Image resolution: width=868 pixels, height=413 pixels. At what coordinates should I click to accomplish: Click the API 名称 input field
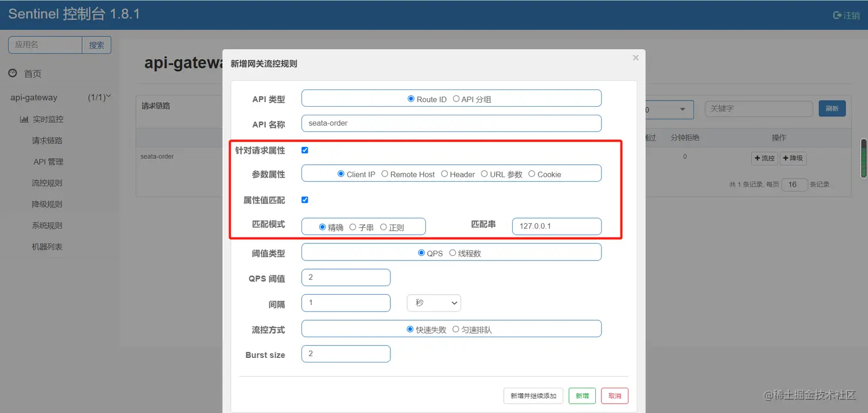tap(451, 123)
